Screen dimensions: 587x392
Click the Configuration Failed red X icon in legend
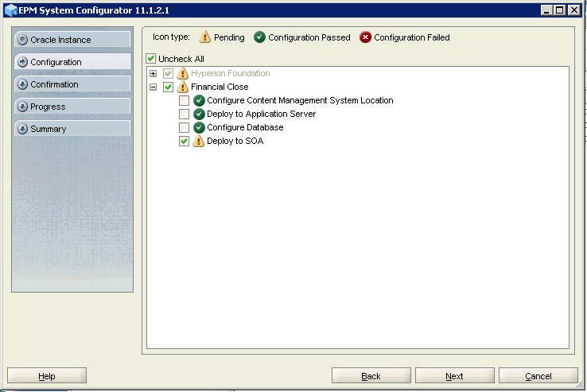pos(365,37)
